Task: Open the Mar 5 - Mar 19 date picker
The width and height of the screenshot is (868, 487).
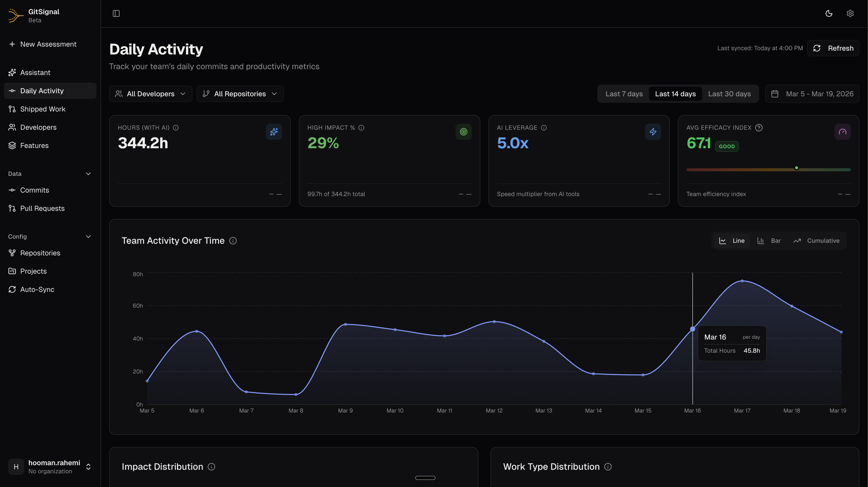Action: pos(812,94)
